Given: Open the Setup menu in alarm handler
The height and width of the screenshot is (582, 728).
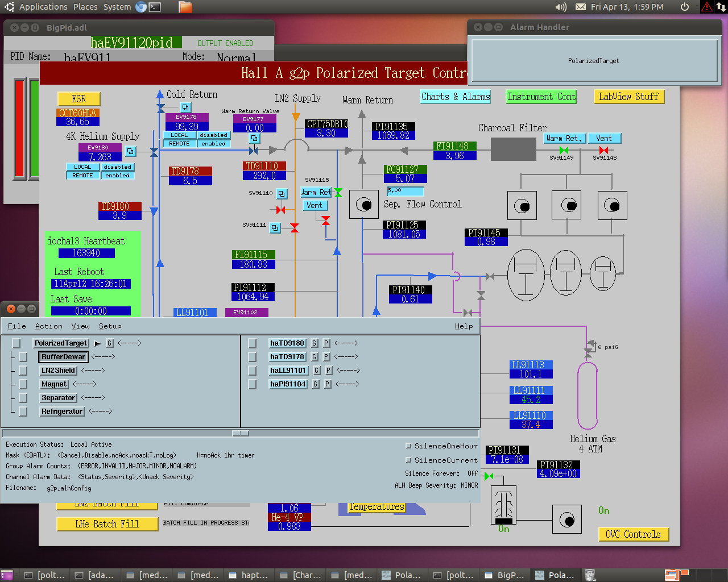Looking at the screenshot, I should [110, 326].
